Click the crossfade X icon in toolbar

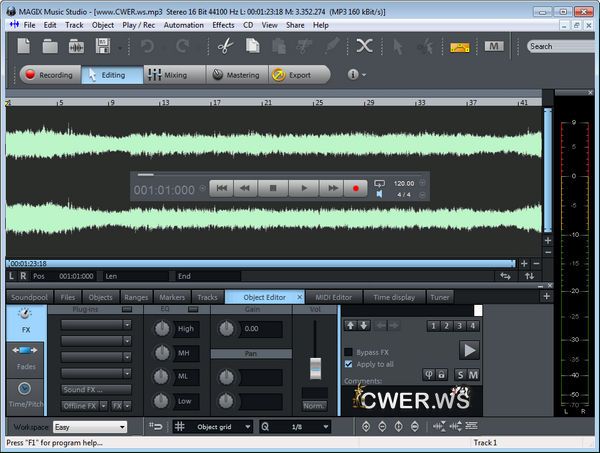point(364,46)
